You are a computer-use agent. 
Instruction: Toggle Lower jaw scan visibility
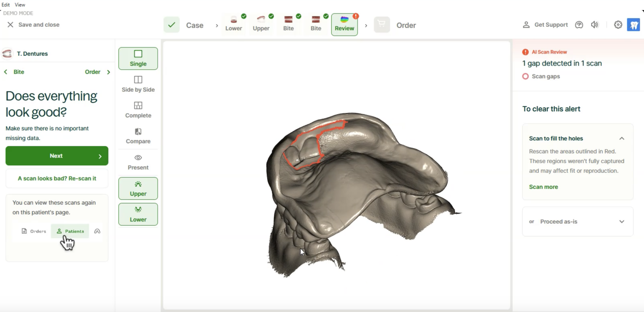(x=138, y=214)
